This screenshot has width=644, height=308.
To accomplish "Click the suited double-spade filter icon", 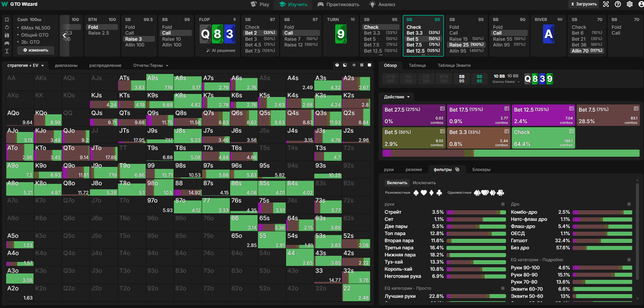I will point(477,193).
